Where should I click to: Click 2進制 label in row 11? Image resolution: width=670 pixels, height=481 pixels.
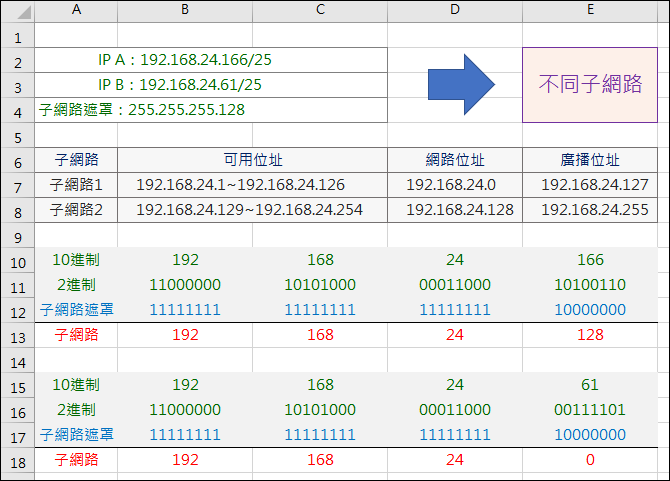click(x=76, y=284)
